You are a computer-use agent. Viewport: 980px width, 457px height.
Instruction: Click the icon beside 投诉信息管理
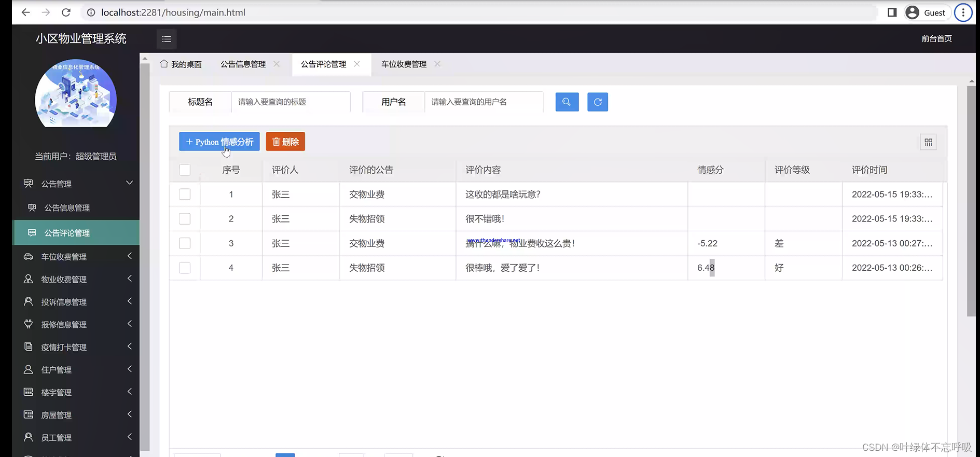click(x=29, y=301)
